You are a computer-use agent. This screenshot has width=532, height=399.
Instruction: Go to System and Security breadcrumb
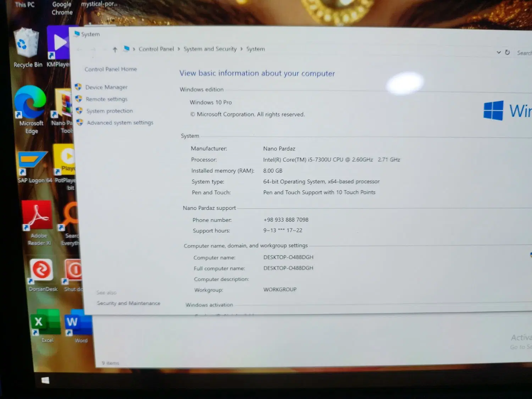click(210, 49)
